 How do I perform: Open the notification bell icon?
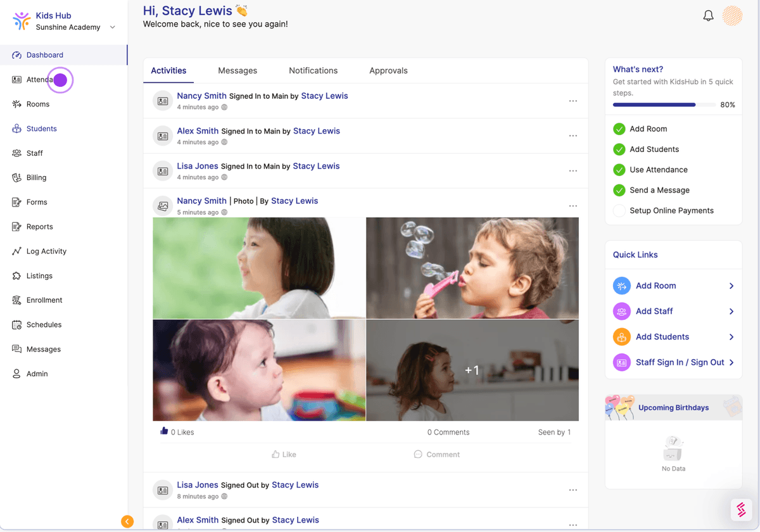(708, 16)
